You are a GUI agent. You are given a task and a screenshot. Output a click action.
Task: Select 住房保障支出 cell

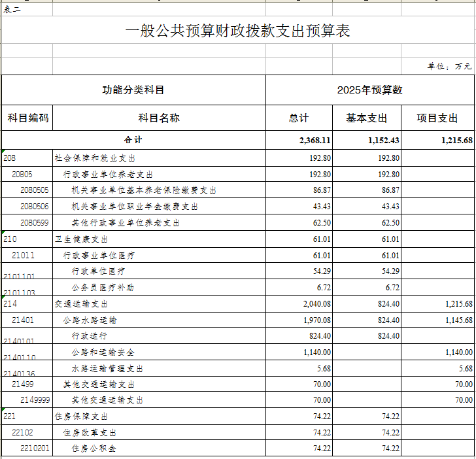[159, 416]
